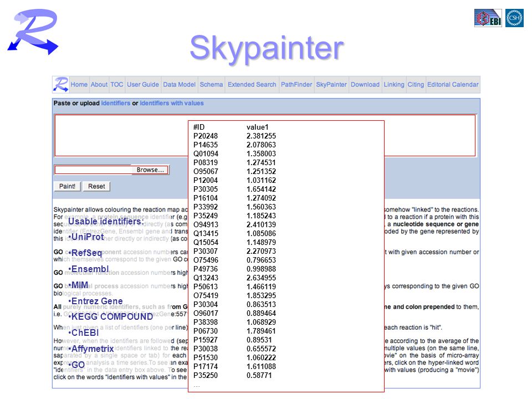
Task: Click the Reactome R logo in the navigation bar
Action: [x=61, y=84]
